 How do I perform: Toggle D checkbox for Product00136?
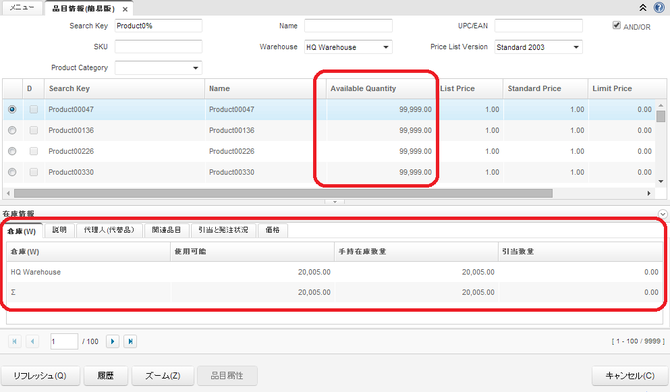coord(34,130)
